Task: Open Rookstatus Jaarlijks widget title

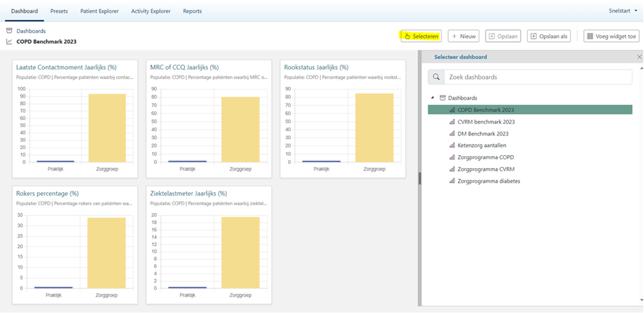Action: point(316,67)
